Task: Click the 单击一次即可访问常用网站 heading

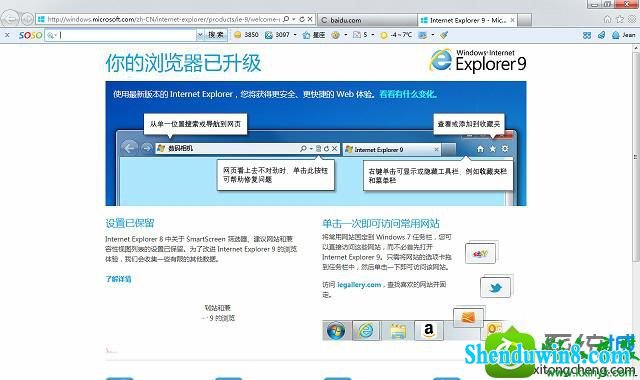Action: point(381,223)
